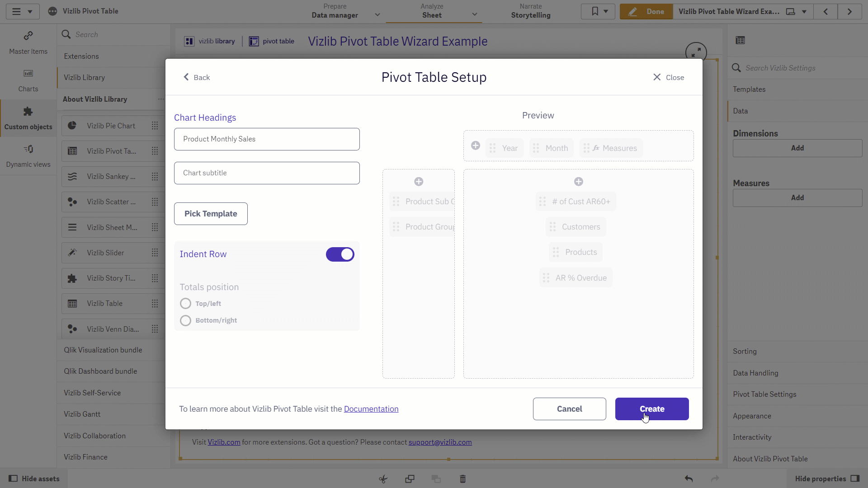This screenshot has width=868, height=488.
Task: Click the Create button
Action: pos(652,409)
